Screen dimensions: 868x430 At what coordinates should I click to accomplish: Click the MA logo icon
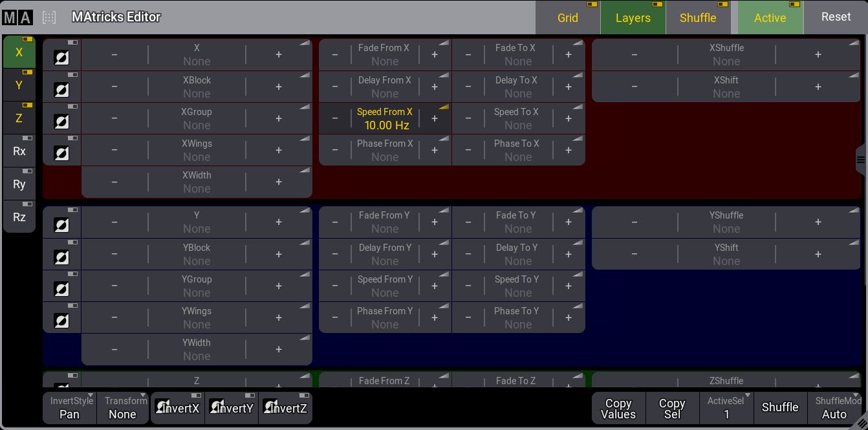click(17, 17)
